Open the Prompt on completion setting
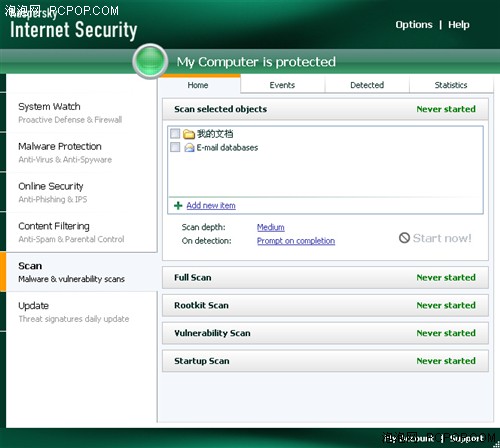The image size is (500, 448). pos(296,241)
